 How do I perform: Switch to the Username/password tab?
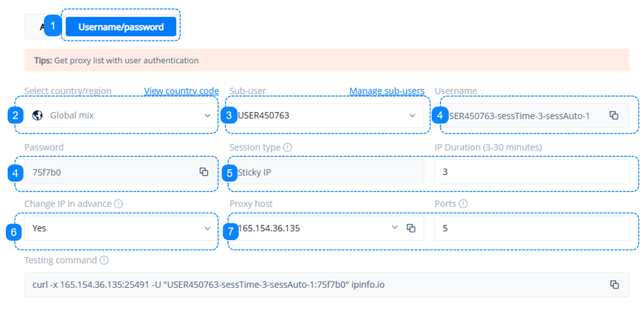point(121,27)
